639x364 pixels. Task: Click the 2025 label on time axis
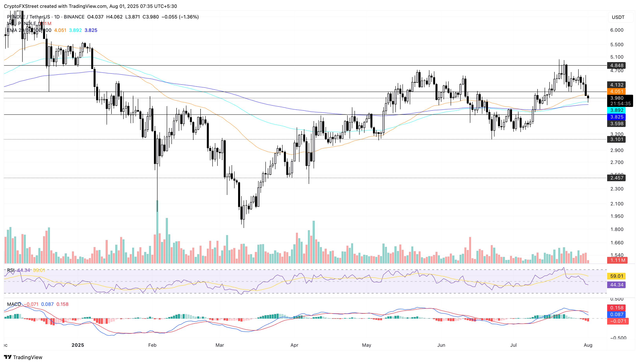pos(77,345)
